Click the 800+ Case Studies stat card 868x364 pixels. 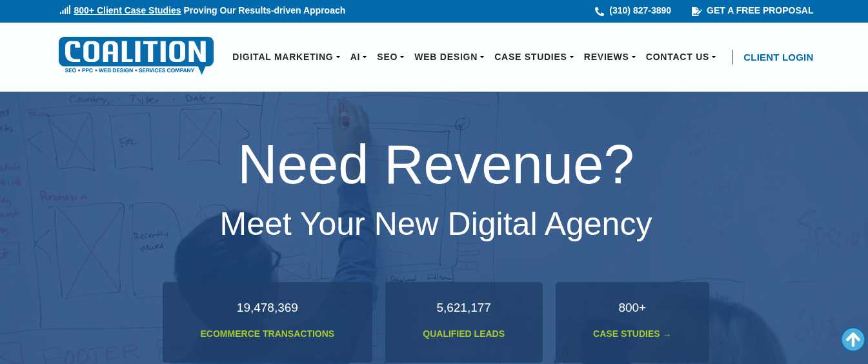coord(632,321)
